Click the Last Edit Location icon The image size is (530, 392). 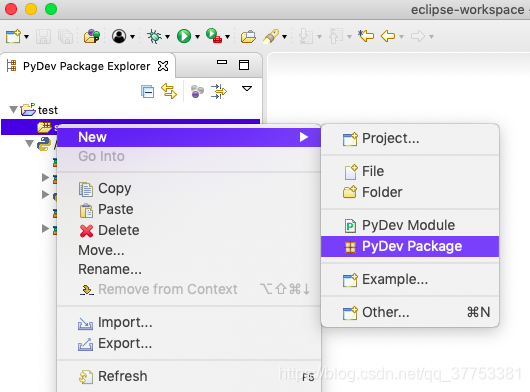(x=366, y=36)
